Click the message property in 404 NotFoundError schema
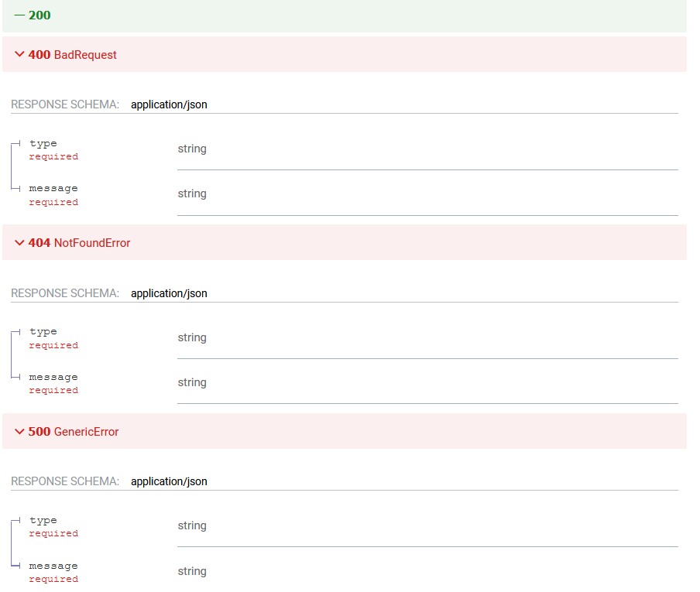The image size is (700, 592). (x=53, y=378)
